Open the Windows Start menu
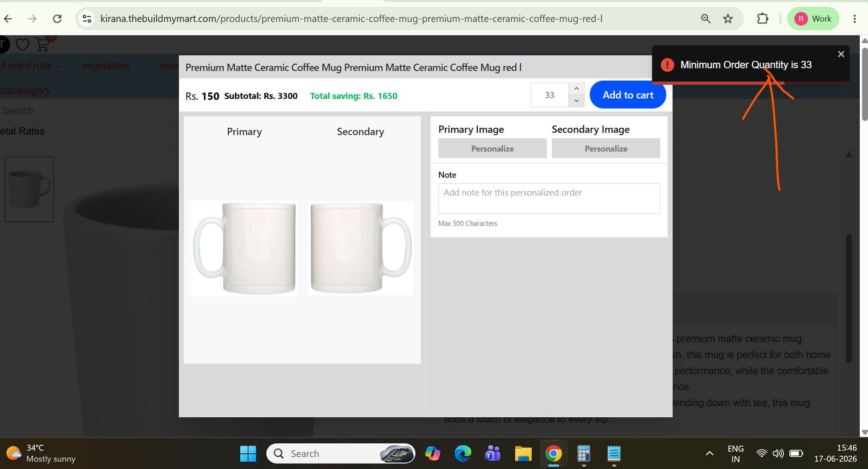This screenshot has height=469, width=868. pyautogui.click(x=248, y=454)
